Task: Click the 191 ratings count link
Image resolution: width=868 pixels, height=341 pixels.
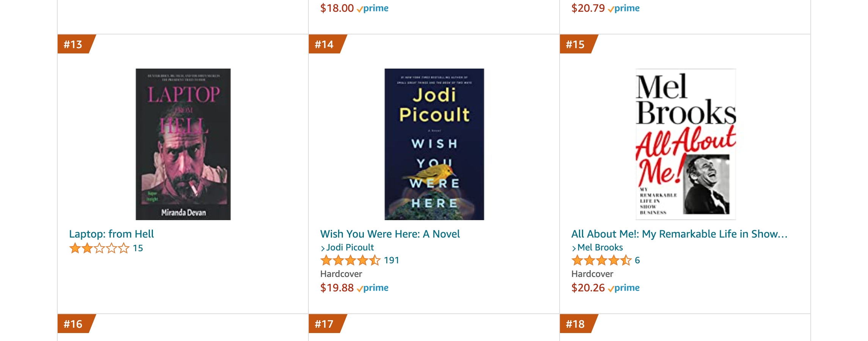Action: tap(391, 260)
